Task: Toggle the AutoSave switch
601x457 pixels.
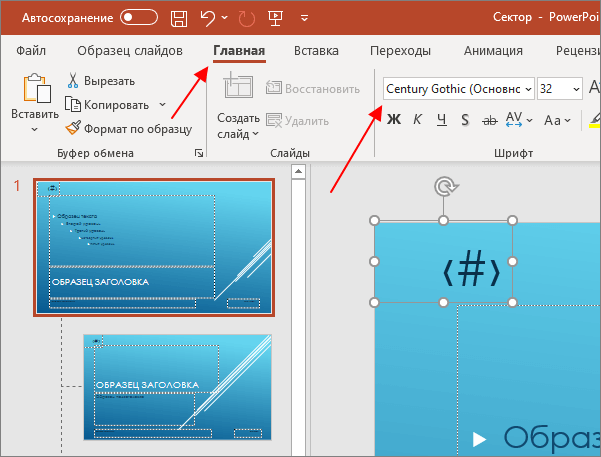Action: [138, 18]
